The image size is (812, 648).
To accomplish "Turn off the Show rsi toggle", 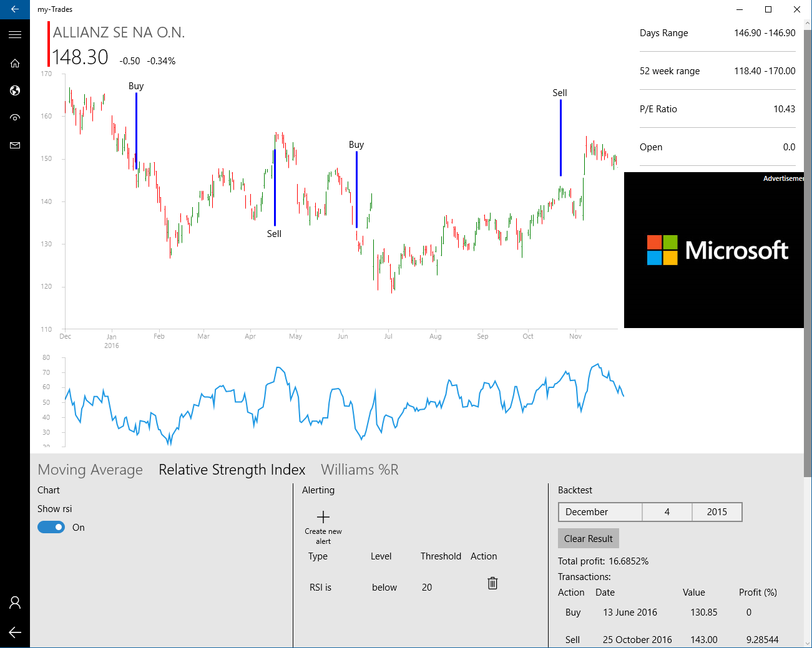I will point(51,528).
